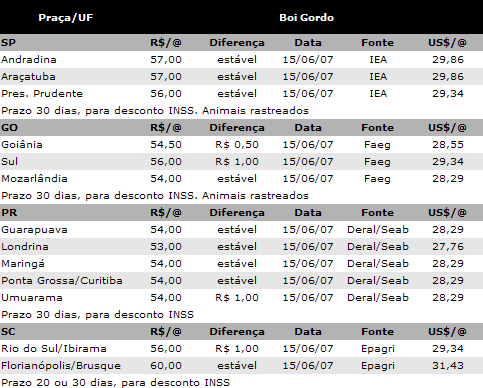Viewport: 483px width, 388px height.
Task: Click Araçatuba price 57,00
Action: pyautogui.click(x=166, y=77)
